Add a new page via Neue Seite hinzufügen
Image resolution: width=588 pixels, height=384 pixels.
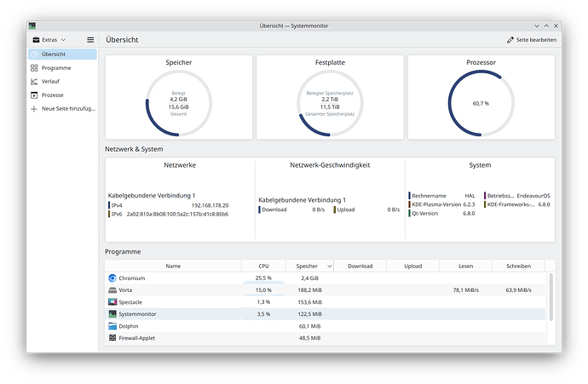(x=62, y=109)
